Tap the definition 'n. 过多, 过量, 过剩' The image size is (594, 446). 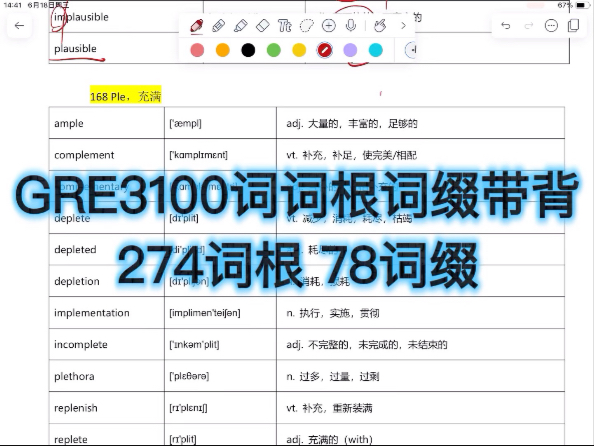click(x=333, y=376)
